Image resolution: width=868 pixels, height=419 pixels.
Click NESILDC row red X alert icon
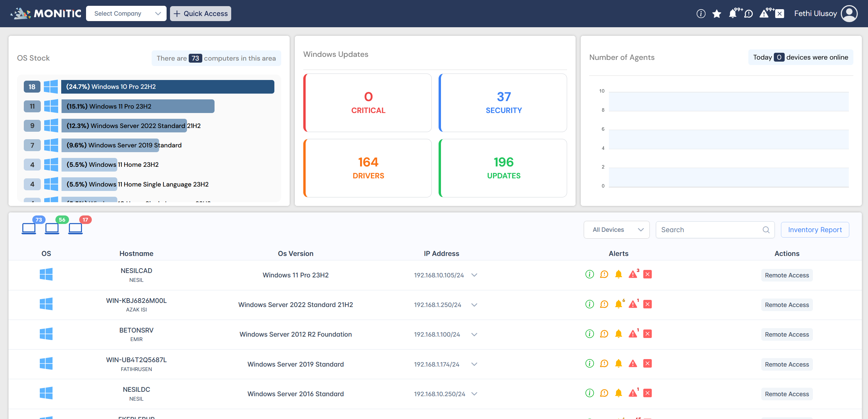(647, 393)
